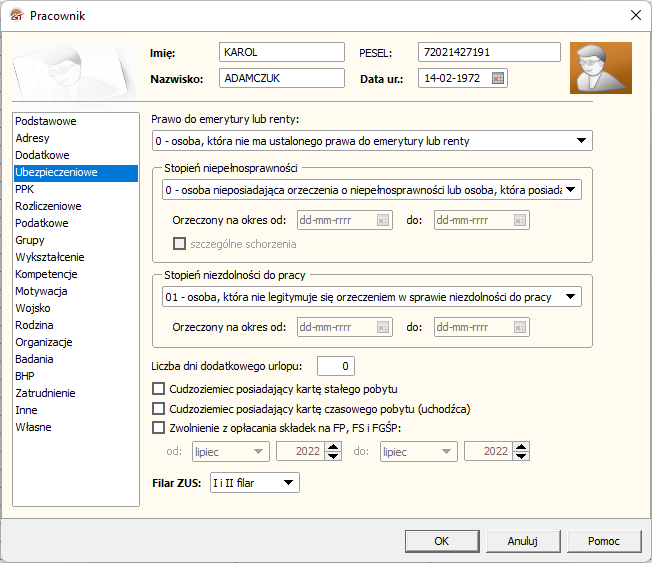Click the employee photo avatar
The image size is (652, 563).
pos(601,68)
